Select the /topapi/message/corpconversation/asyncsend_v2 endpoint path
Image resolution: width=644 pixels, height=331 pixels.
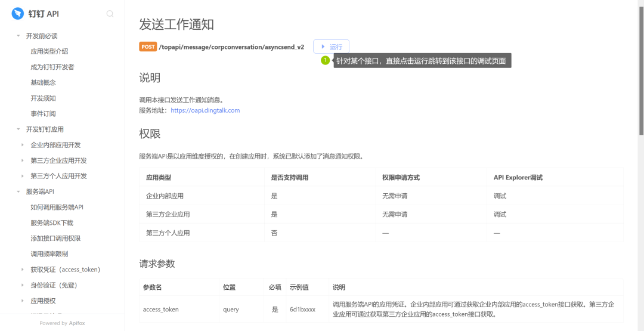(x=231, y=47)
